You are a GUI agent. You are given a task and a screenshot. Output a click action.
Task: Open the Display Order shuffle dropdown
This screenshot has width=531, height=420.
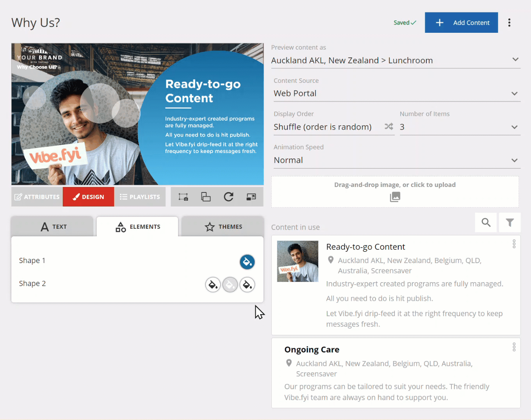click(x=334, y=127)
